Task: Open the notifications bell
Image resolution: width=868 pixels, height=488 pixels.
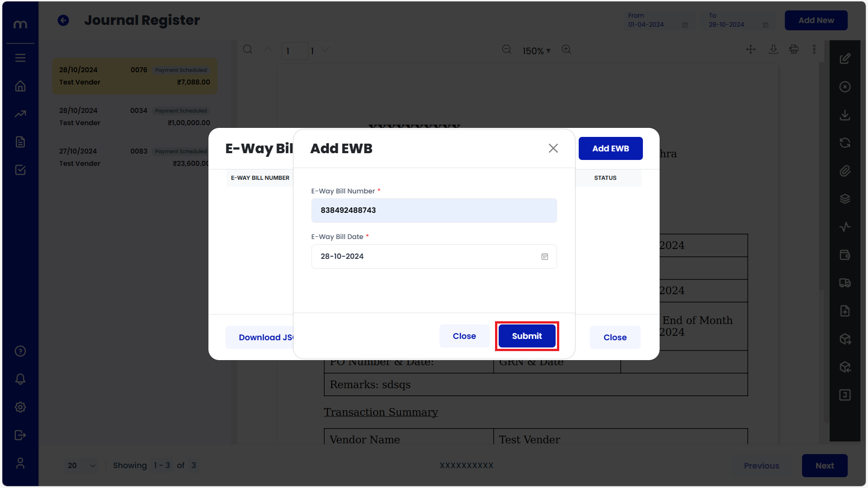Action: point(20,379)
